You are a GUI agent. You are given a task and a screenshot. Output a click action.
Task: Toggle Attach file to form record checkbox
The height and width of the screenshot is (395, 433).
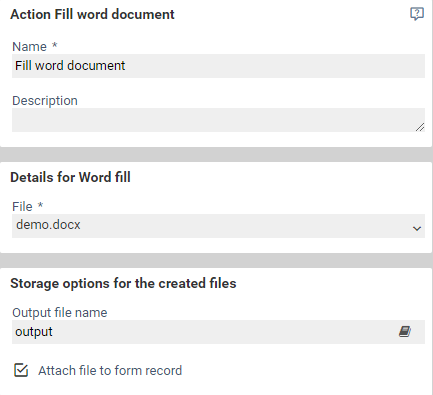21,370
